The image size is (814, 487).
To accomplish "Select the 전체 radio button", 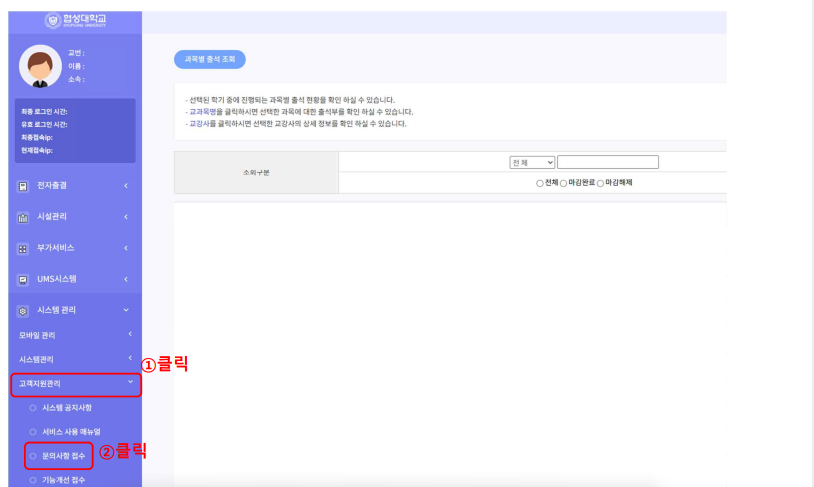I will pyautogui.click(x=540, y=183).
